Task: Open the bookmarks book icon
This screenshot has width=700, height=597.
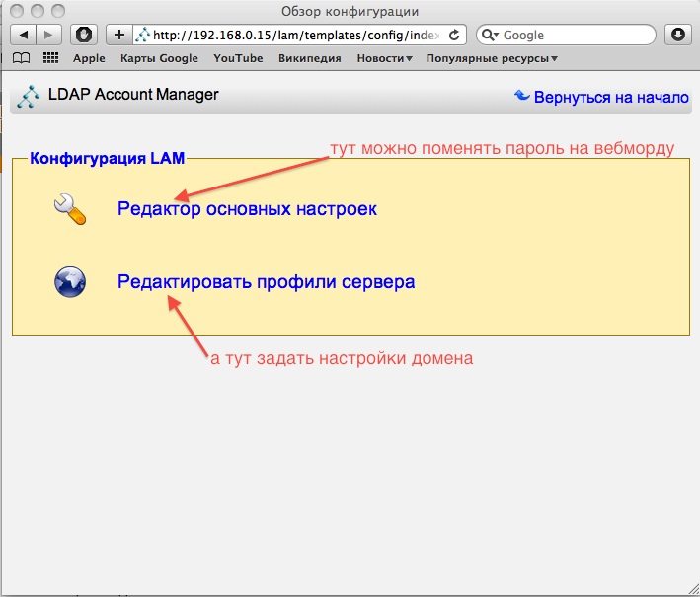Action: pyautogui.click(x=21, y=58)
